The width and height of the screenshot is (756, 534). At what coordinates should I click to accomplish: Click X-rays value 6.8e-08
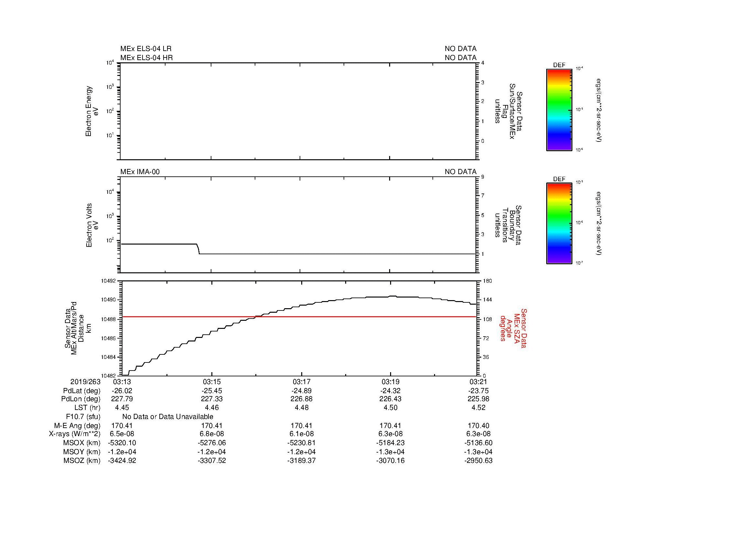(212, 434)
